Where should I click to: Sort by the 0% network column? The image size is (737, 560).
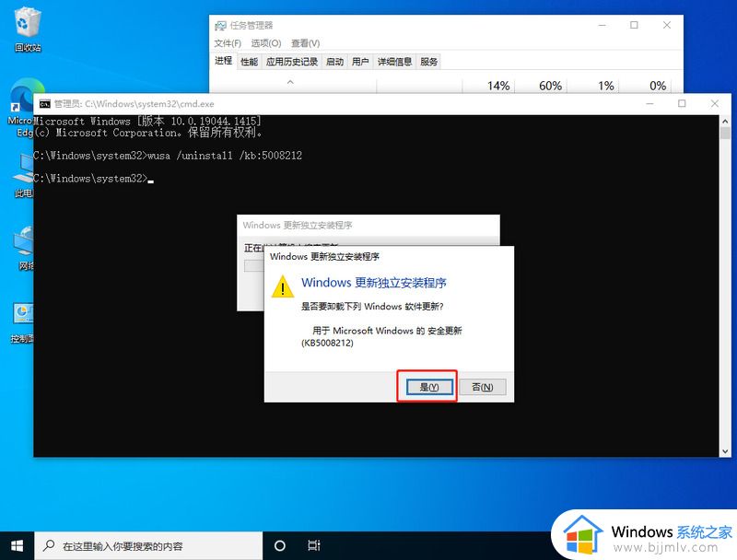pos(658,86)
